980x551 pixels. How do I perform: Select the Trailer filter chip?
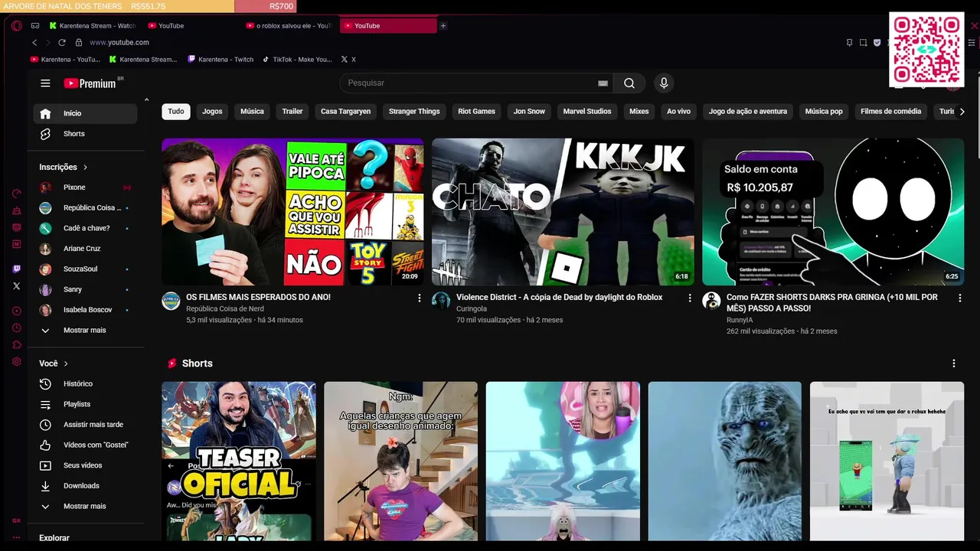coord(292,112)
